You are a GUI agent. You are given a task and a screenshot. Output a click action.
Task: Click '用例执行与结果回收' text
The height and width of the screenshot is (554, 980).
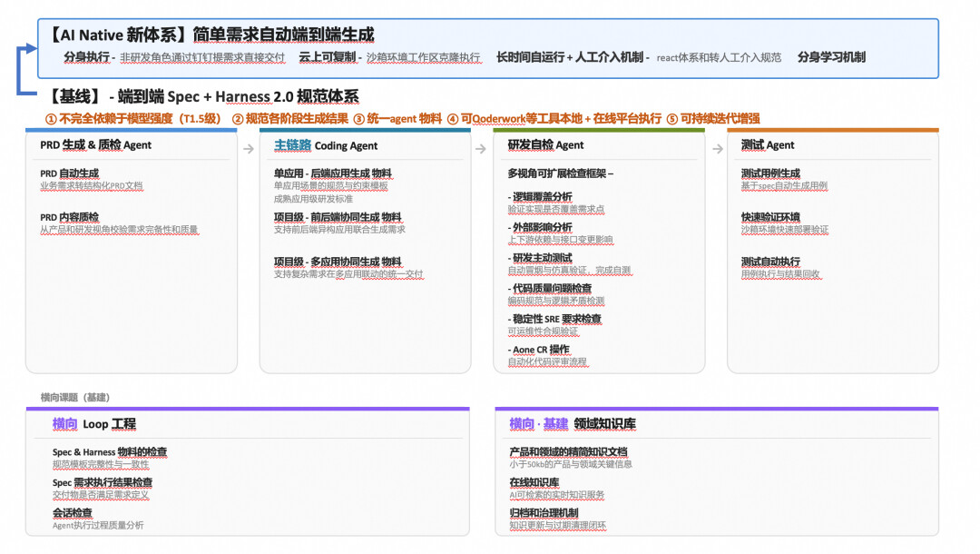click(780, 274)
